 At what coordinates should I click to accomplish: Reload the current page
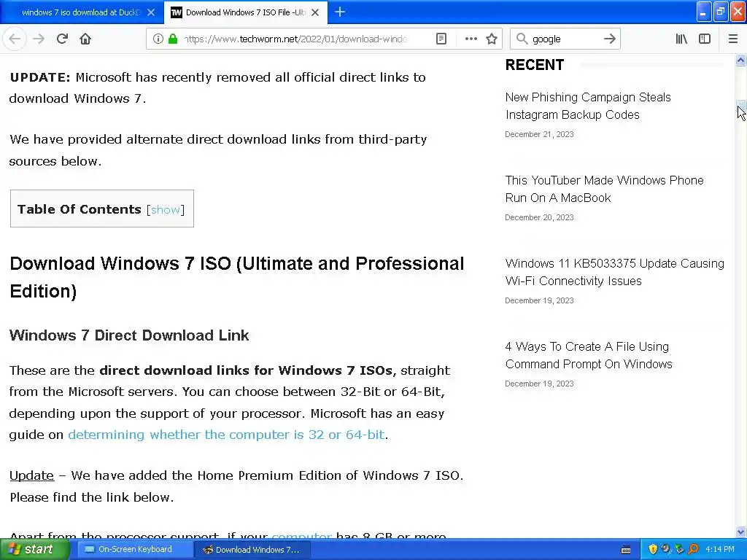point(62,39)
